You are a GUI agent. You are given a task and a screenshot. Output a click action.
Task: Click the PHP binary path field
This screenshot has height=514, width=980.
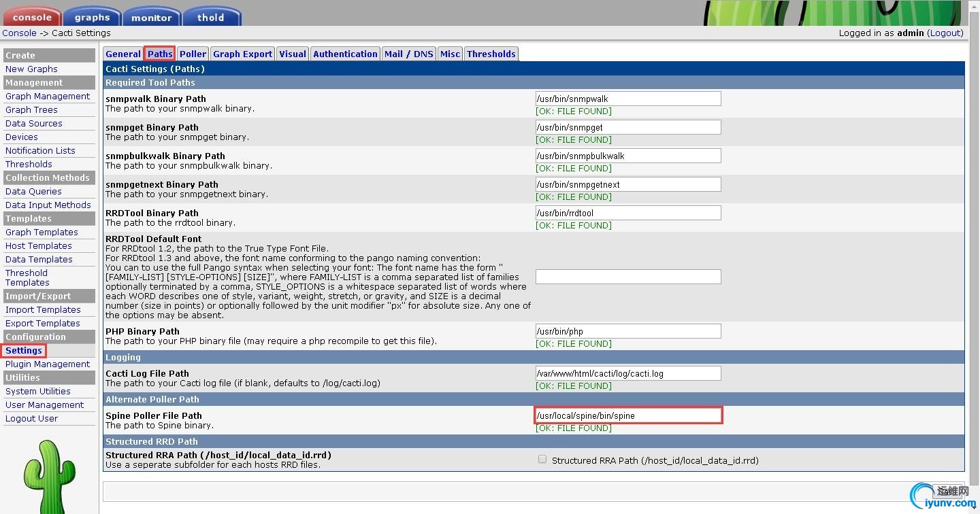tap(628, 331)
